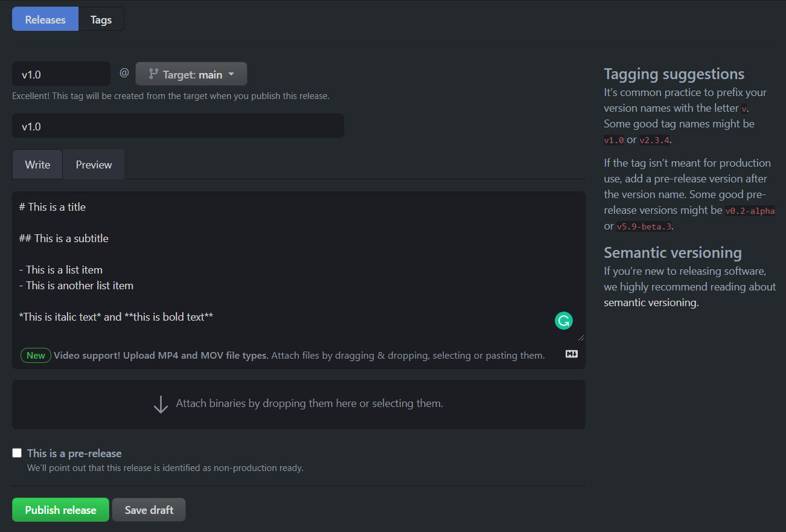Click into the release title field

click(x=178, y=126)
